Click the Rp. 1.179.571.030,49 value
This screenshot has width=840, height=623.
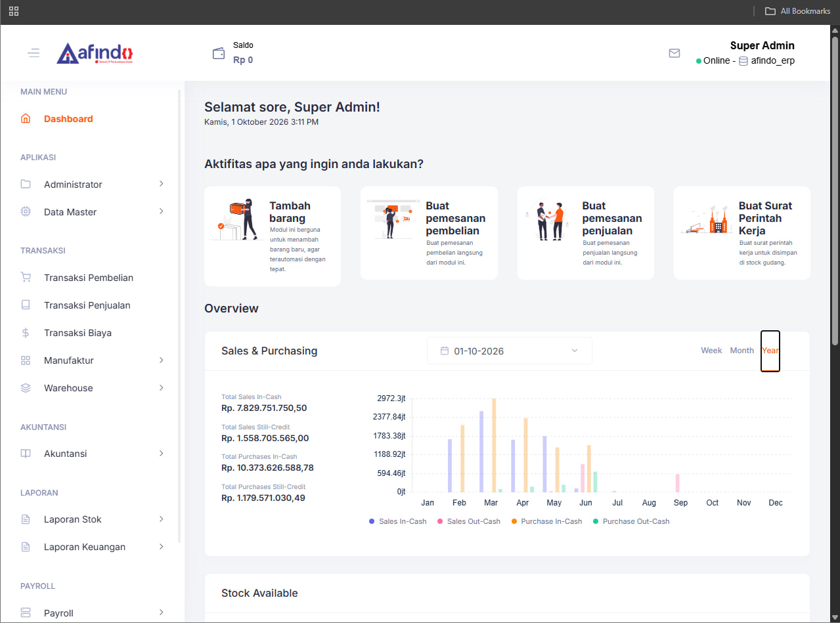pos(263,498)
